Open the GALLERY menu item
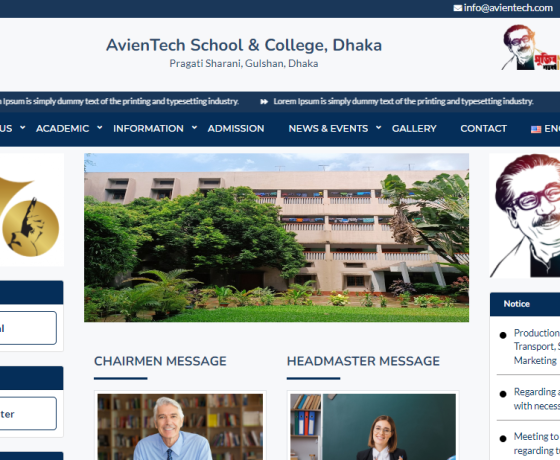560x460 pixels. click(414, 129)
